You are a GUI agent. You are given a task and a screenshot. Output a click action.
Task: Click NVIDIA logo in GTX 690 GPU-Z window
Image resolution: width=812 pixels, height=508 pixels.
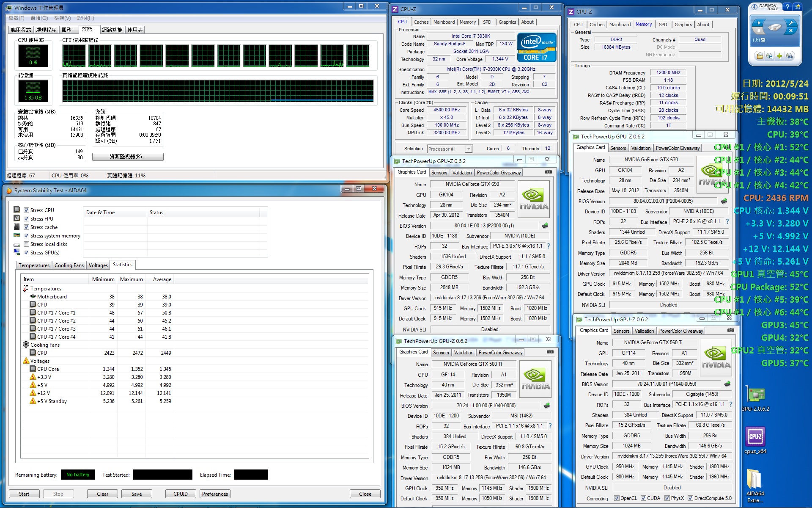534,199
